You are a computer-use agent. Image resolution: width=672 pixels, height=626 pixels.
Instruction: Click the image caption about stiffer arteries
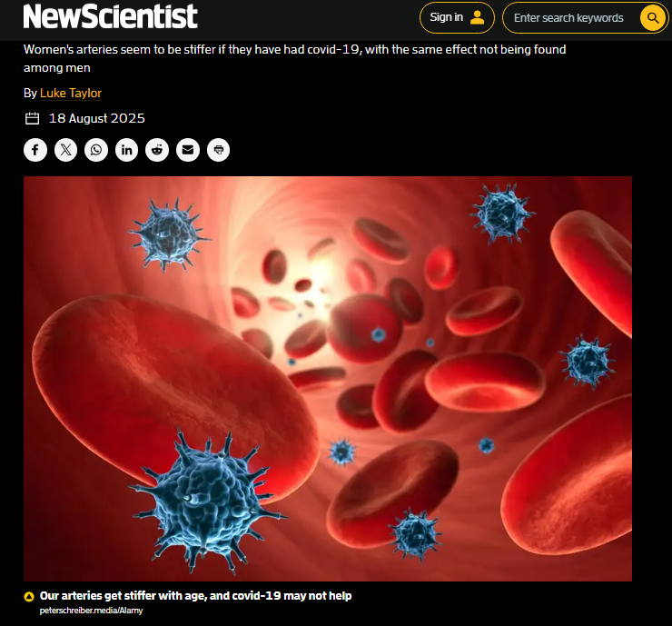pos(195,595)
